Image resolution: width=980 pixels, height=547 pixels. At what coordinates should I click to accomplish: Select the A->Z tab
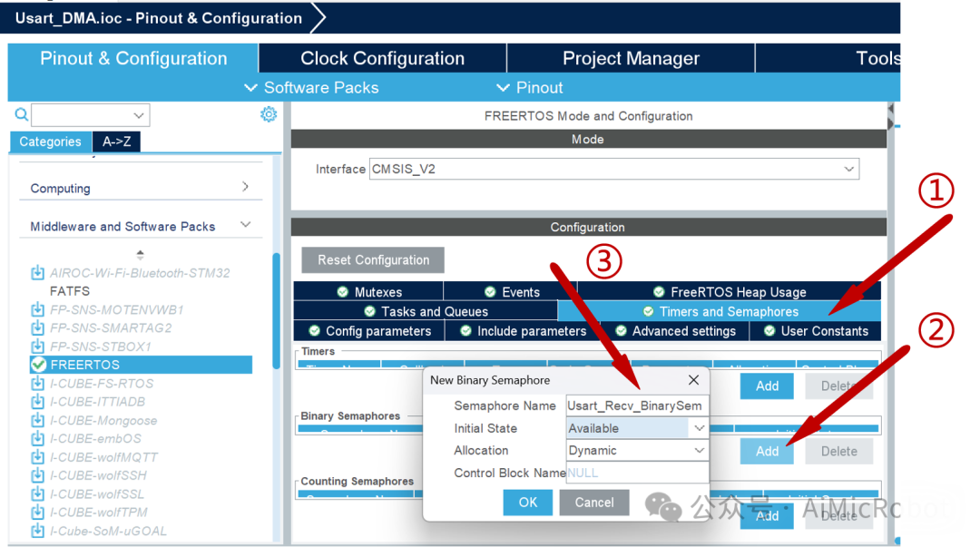click(x=117, y=142)
